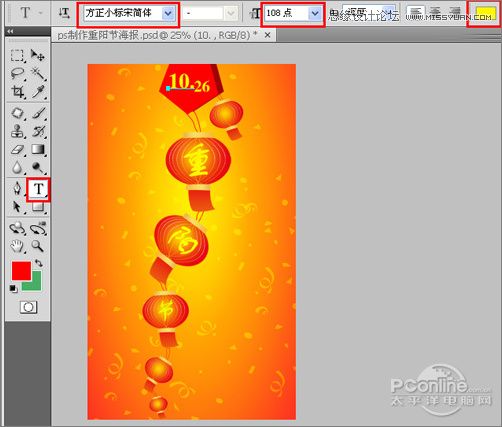Click the 10.26 text on the poster
The image size is (502, 427).
(189, 83)
